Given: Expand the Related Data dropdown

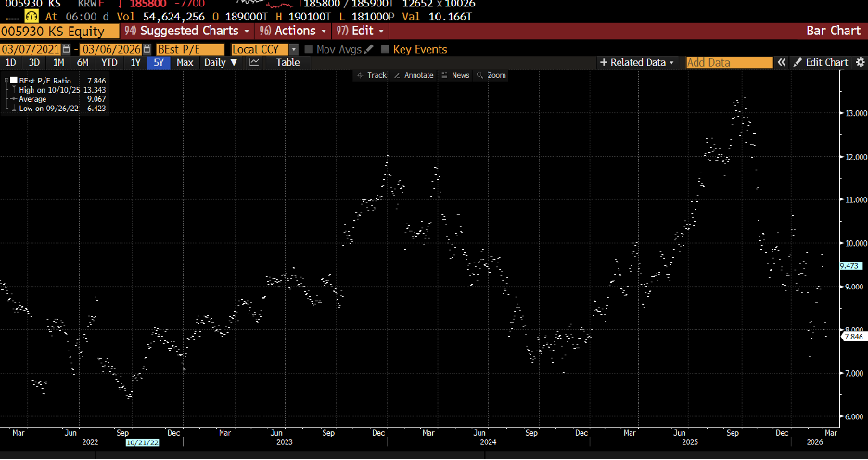Looking at the screenshot, I should (x=638, y=62).
